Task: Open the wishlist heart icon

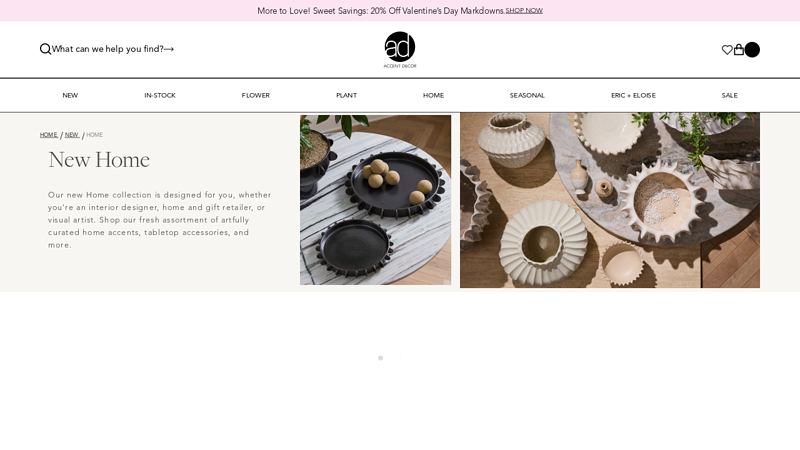Action: click(727, 49)
